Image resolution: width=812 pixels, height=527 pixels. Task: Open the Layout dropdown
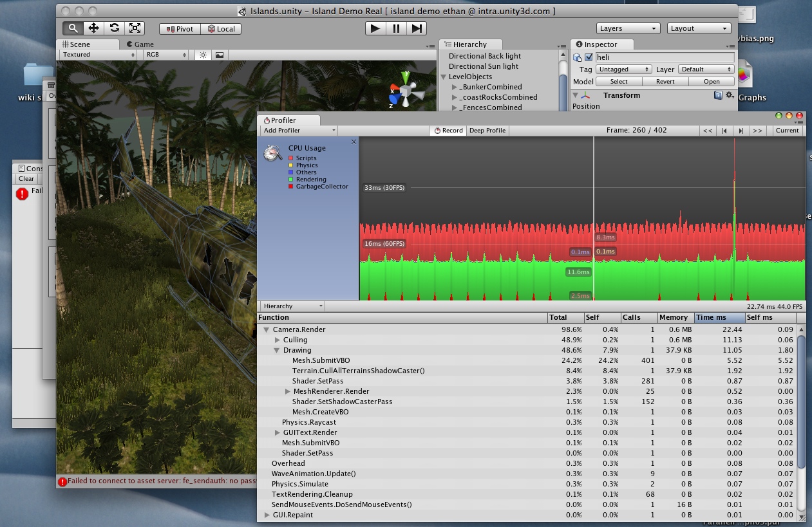tap(699, 28)
